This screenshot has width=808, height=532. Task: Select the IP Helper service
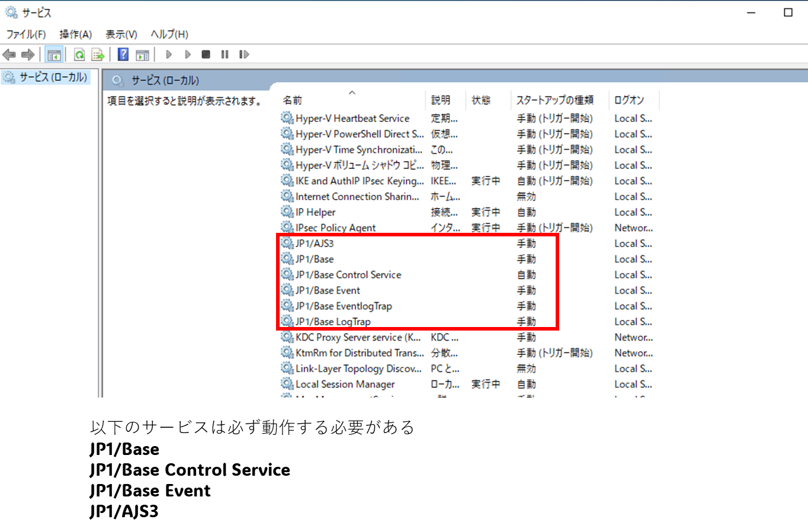point(316,212)
